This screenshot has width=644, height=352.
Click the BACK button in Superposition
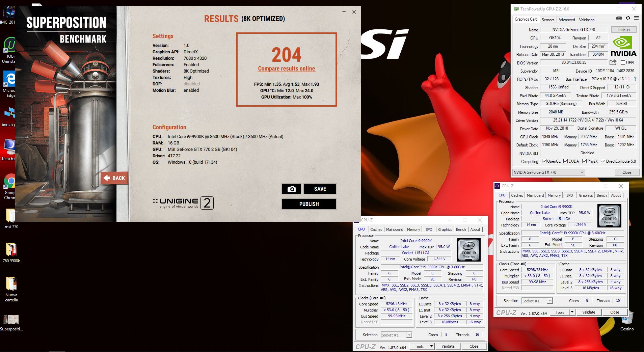[114, 178]
